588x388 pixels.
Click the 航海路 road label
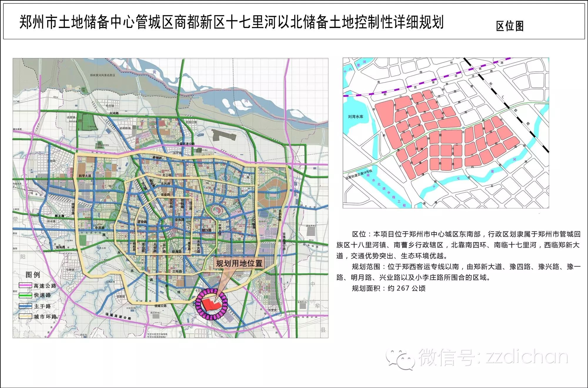coord(177,252)
